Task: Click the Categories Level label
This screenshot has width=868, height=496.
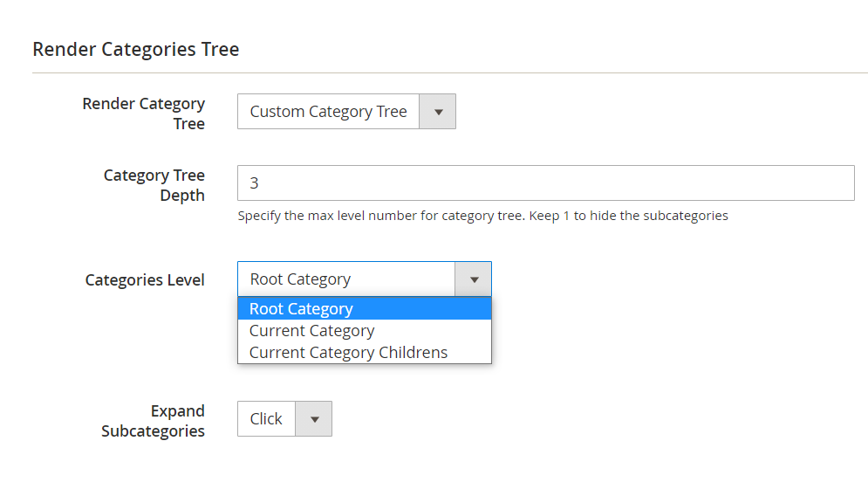Action: 145,280
